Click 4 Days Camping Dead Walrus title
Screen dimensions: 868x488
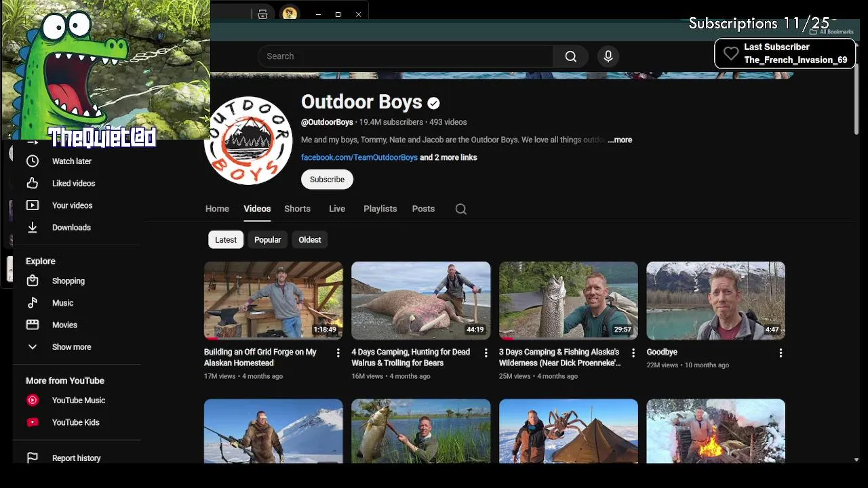pyautogui.click(x=411, y=357)
